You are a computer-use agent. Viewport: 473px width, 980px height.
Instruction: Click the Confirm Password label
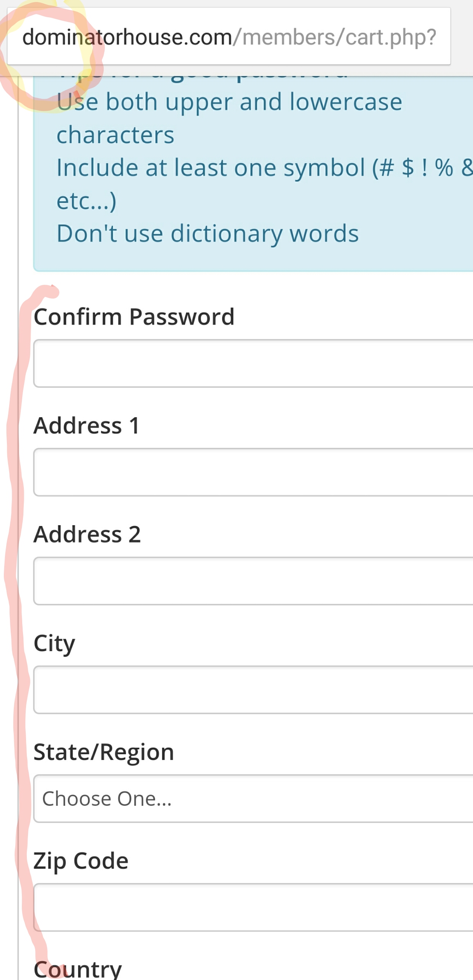click(x=134, y=317)
